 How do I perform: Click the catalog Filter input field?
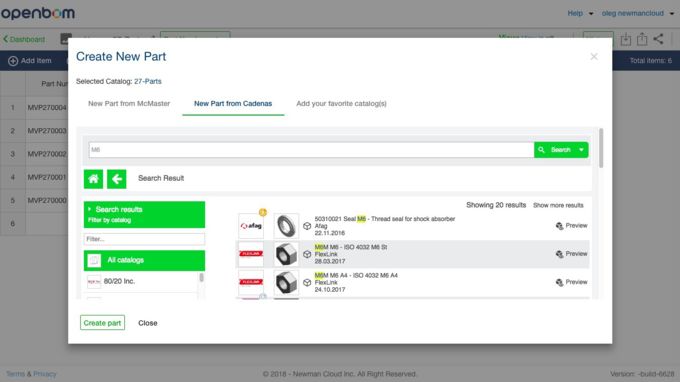tap(144, 239)
